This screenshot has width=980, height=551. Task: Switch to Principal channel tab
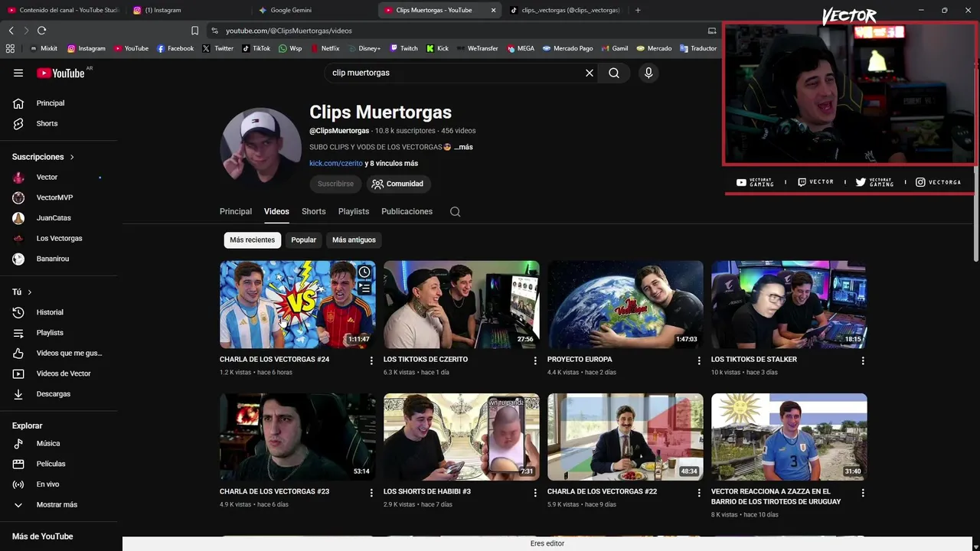[236, 212]
